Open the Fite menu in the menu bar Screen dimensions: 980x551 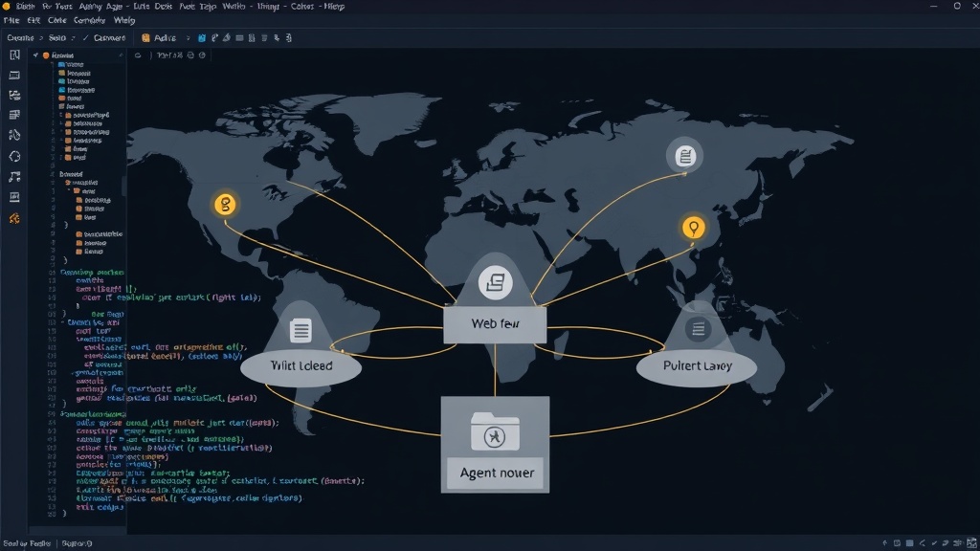(x=11, y=20)
